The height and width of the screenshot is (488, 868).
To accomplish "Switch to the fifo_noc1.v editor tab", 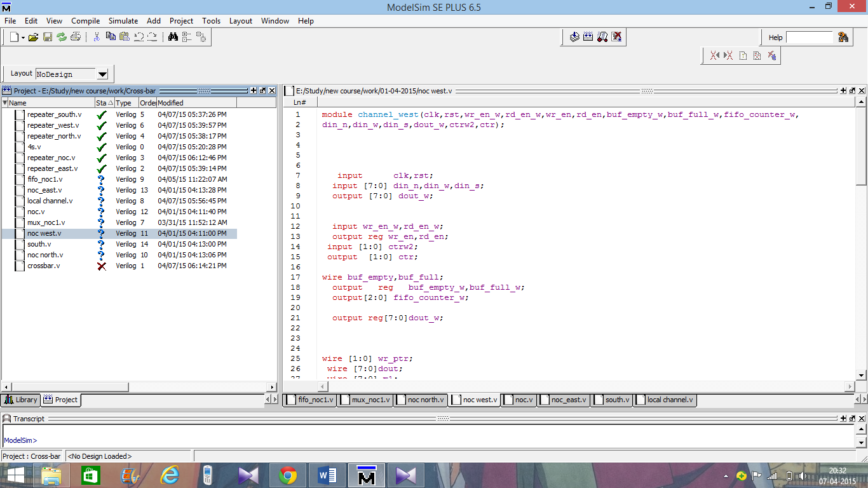I will (309, 400).
